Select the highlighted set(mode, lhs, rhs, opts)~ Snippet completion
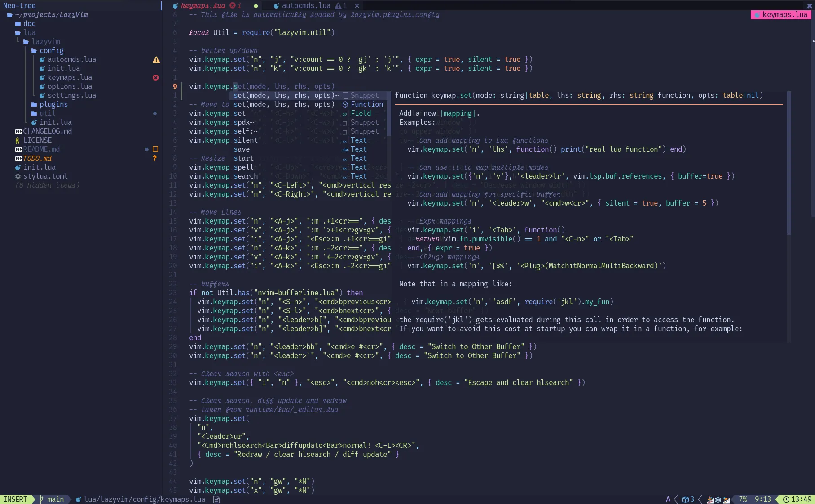 click(308, 96)
